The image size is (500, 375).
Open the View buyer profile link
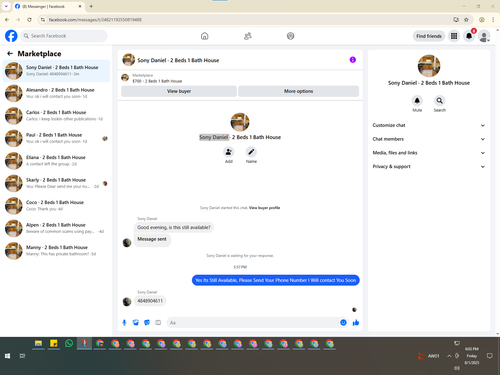264,208
